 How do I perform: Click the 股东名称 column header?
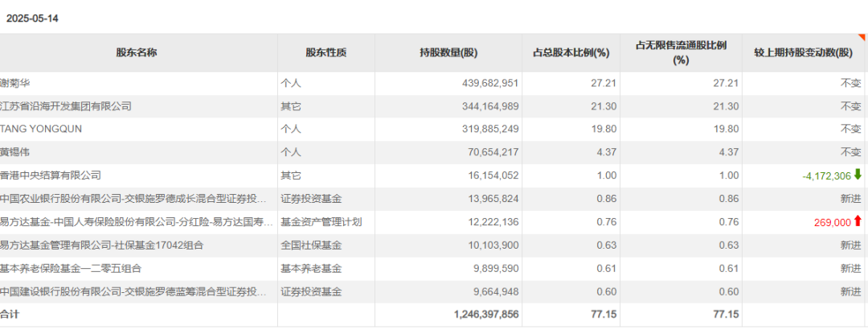137,52
